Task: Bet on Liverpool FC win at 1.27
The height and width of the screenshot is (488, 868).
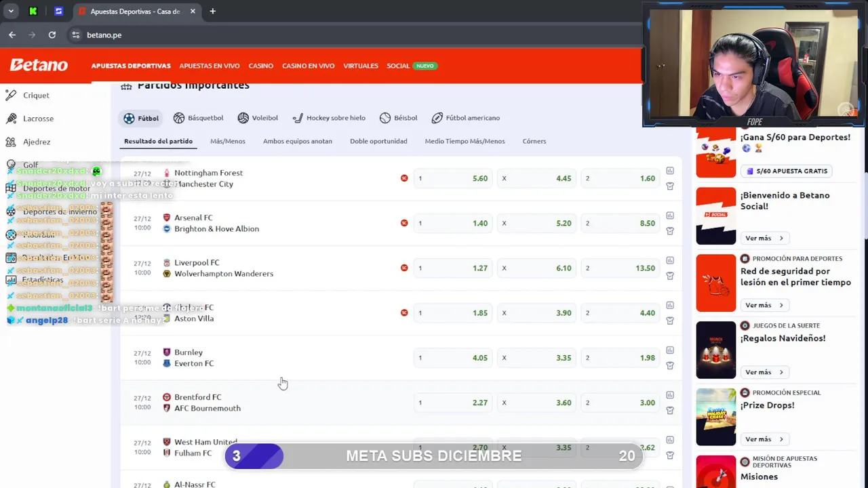Action: point(453,268)
